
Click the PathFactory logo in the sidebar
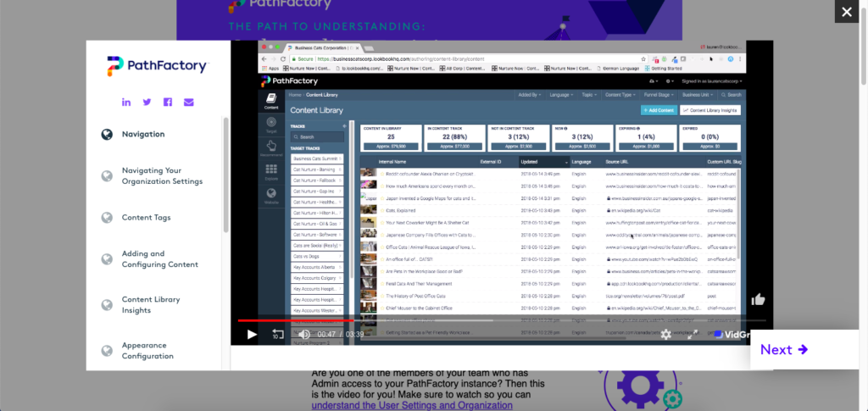[x=158, y=66]
